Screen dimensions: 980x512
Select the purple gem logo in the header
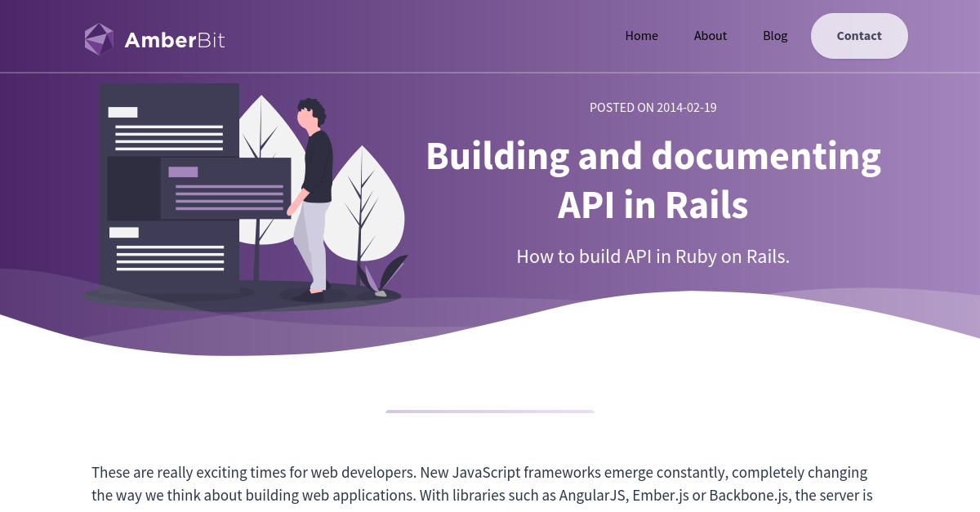click(100, 38)
